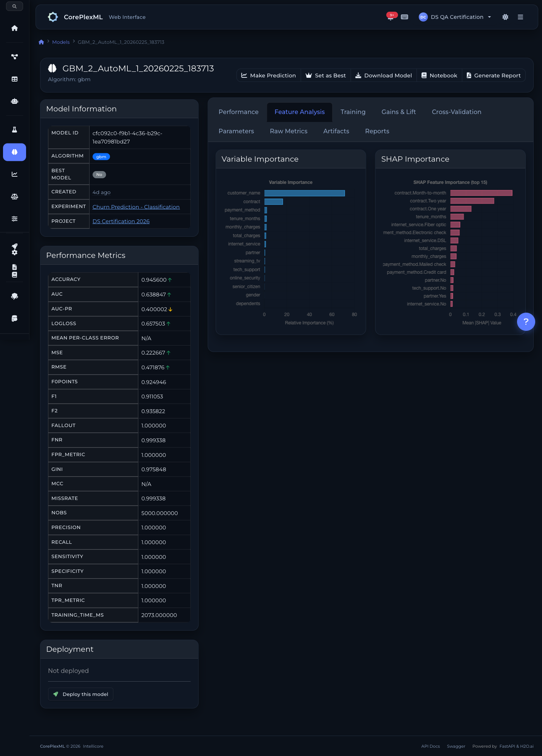Click the Accuracy value 0.945600
542x756 pixels.
coord(154,280)
